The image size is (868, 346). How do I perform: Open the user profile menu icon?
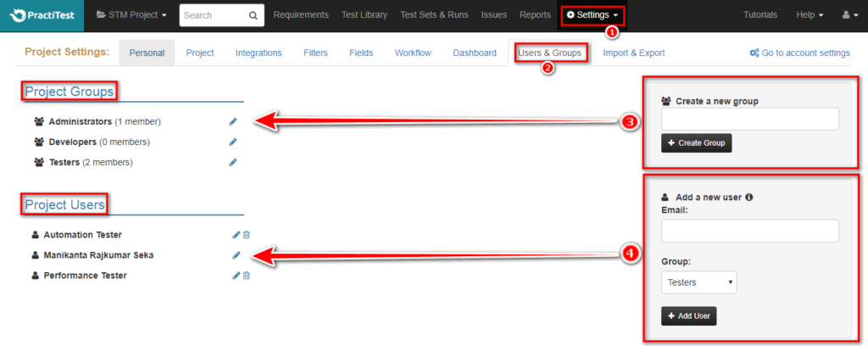[849, 15]
